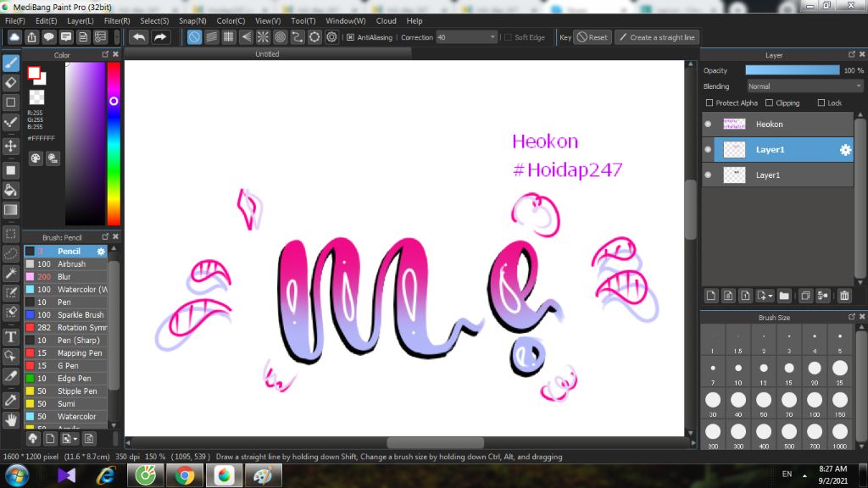Screen dimensions: 868x488
Task: Choose the G Pen brush
Action: [65, 366]
